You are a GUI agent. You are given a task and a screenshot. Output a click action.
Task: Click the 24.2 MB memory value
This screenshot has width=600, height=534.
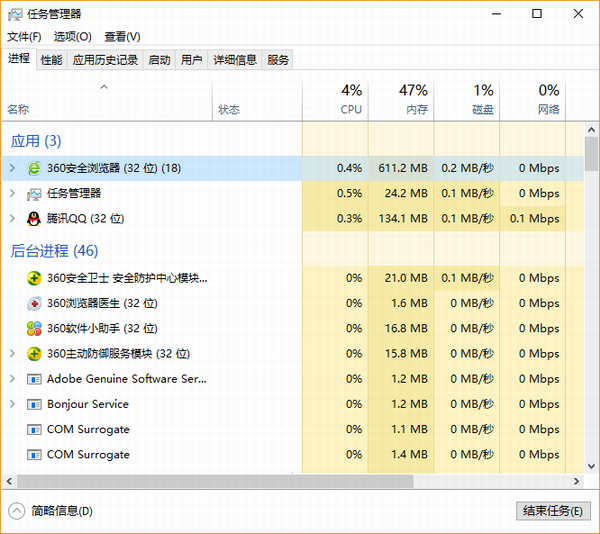[406, 194]
